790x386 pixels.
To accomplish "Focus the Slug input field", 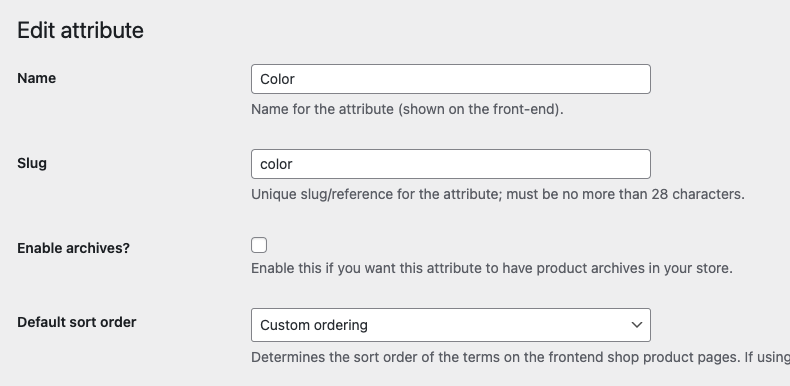I will [451, 164].
